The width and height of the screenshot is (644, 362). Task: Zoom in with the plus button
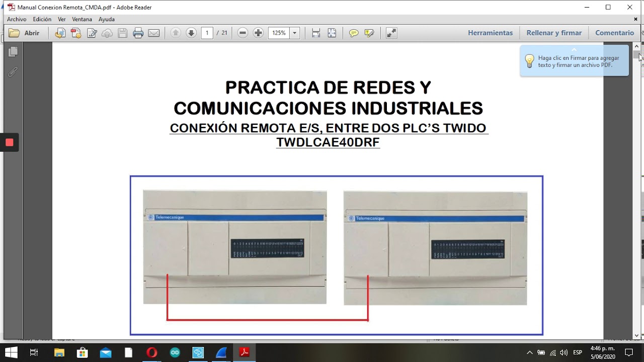tap(258, 33)
